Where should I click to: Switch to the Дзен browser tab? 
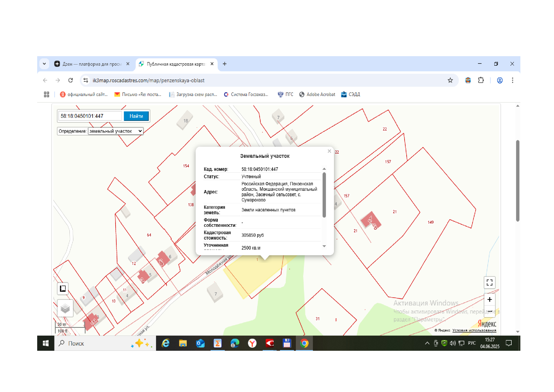click(92, 64)
